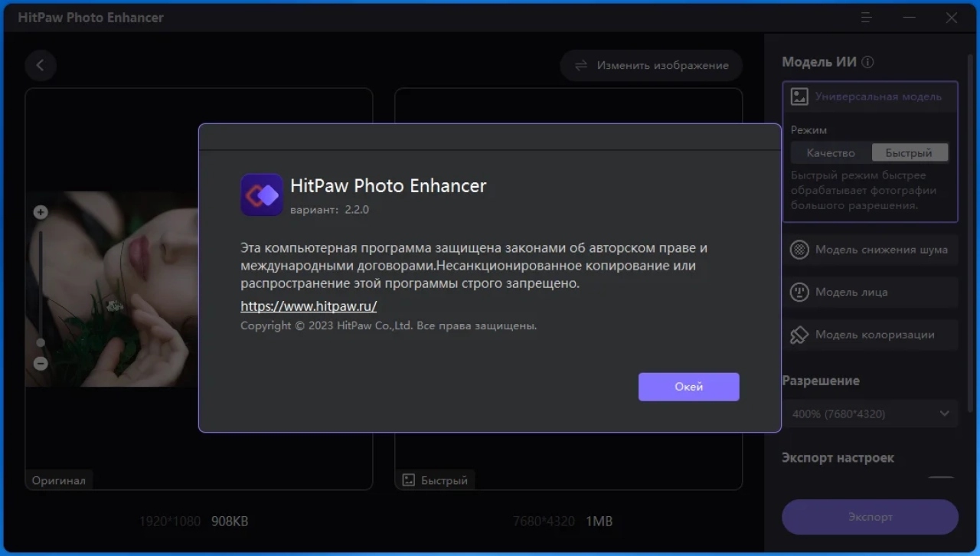Click the Окей button in the dialog
The image size is (980, 556).
click(688, 387)
